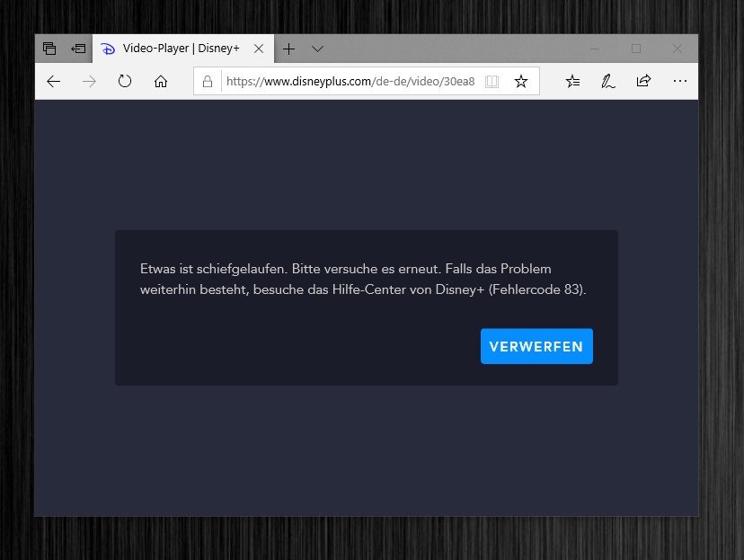Go to the home page
744x560 pixels.
161,82
